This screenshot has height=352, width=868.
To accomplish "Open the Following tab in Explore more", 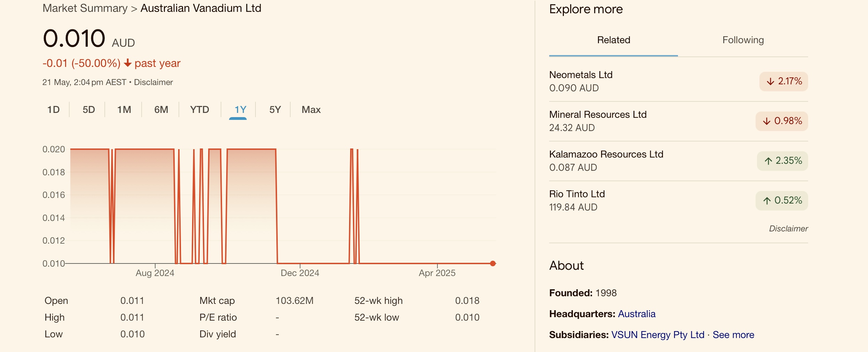I will click(x=743, y=40).
